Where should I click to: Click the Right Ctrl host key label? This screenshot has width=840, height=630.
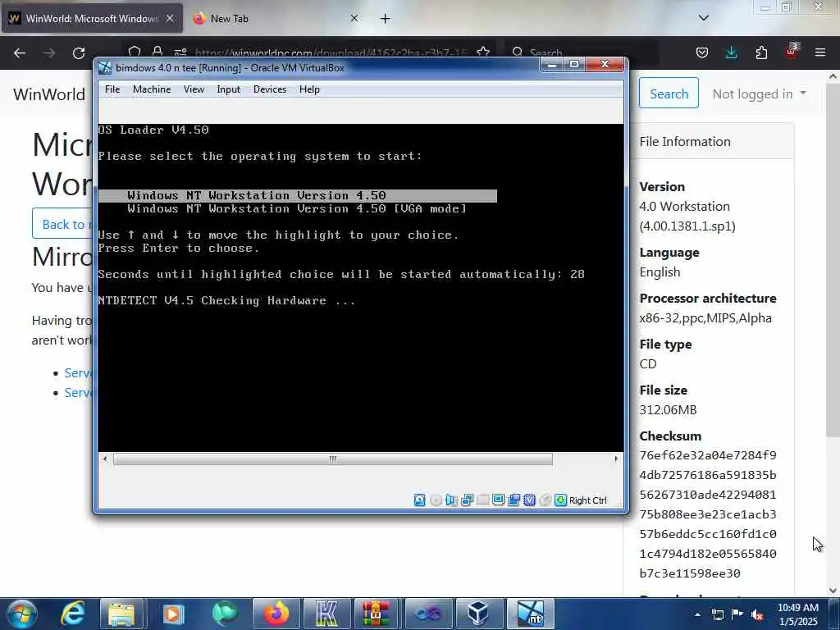coord(587,500)
